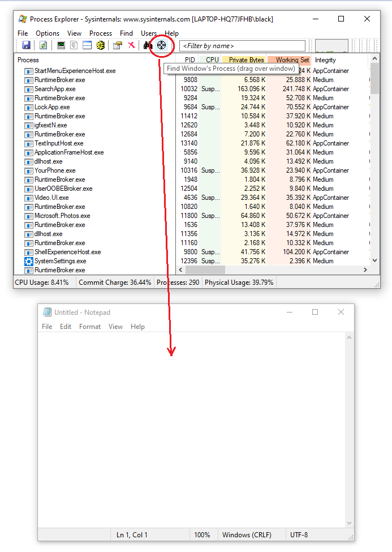Click the horizontal scrollbar right arrow

click(x=365, y=269)
